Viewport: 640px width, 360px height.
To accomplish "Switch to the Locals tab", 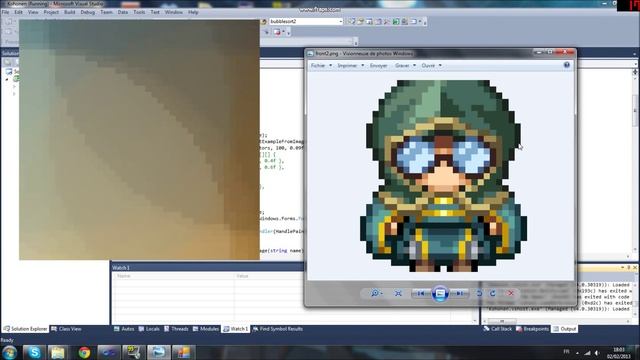I will pos(149,329).
